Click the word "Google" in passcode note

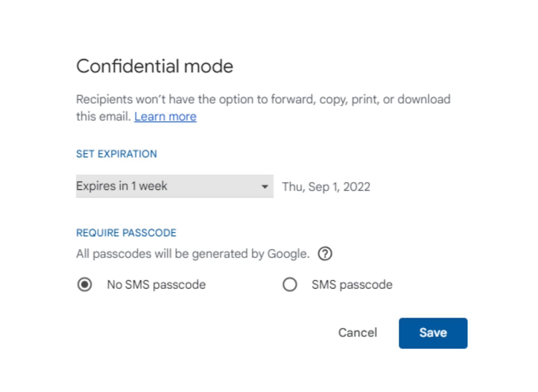click(287, 254)
